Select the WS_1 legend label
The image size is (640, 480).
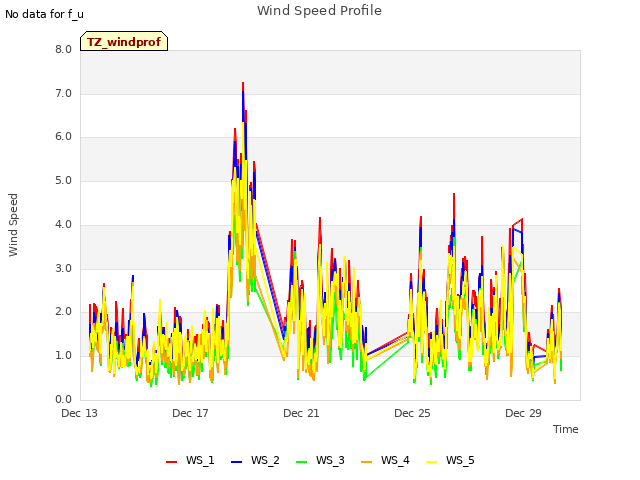(200, 460)
